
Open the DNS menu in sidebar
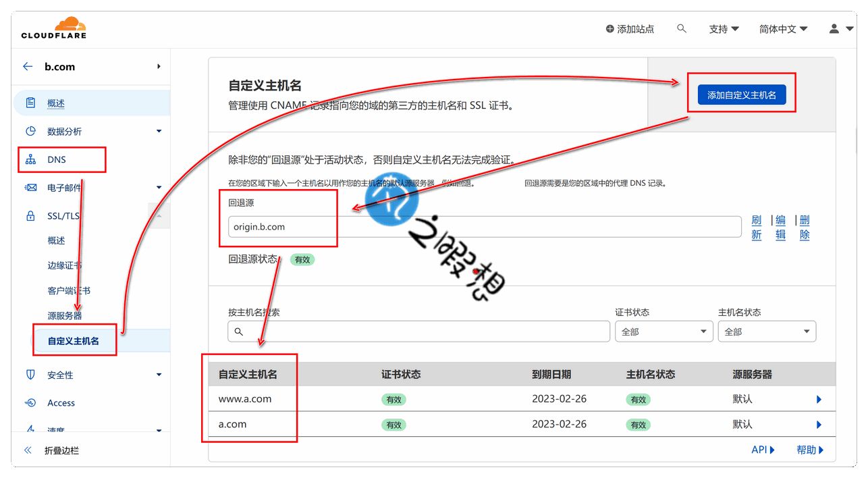57,160
